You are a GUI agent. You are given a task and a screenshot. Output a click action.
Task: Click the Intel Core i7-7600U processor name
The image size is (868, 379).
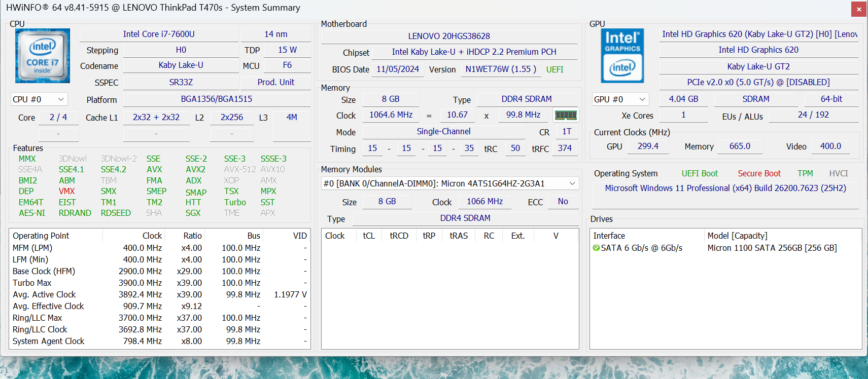click(159, 34)
